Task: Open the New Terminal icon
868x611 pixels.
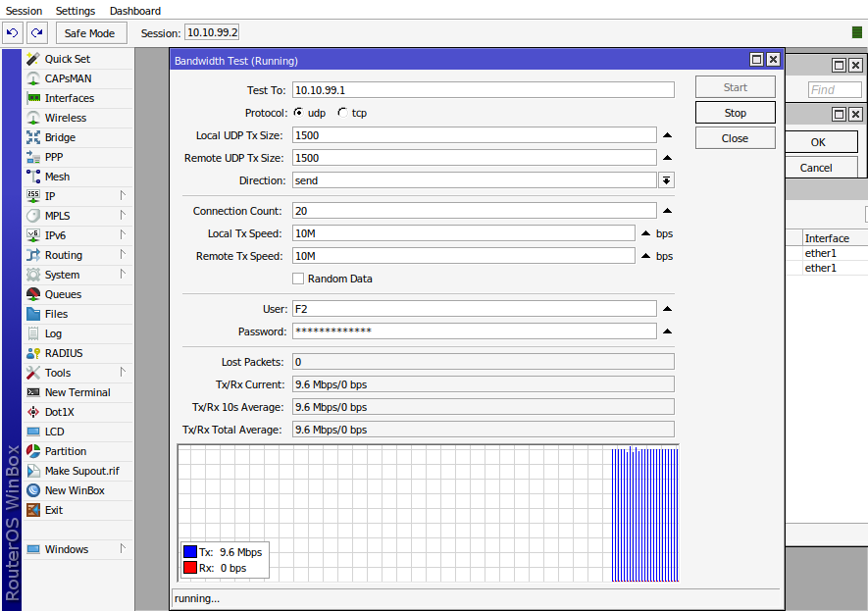Action: pos(33,392)
